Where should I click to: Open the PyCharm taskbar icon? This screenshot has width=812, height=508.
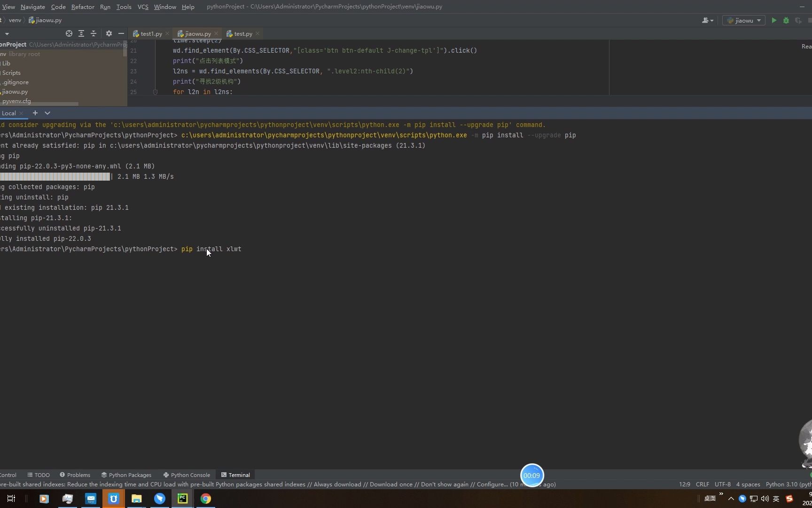coord(183,499)
